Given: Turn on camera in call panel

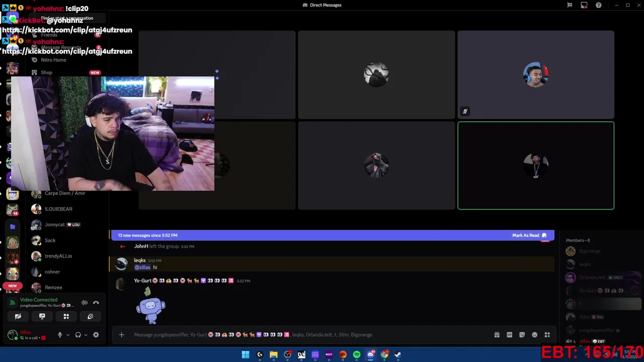Looking at the screenshot, I should point(18,316).
